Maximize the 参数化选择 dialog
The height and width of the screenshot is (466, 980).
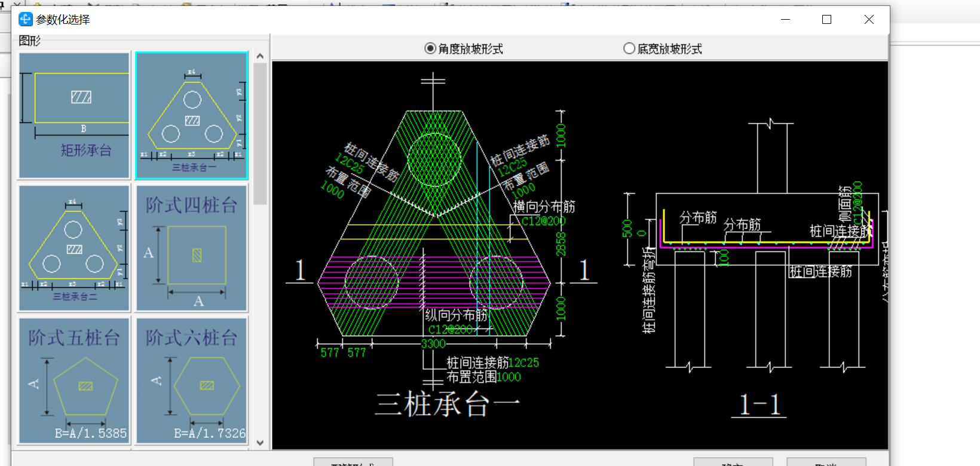pos(826,20)
